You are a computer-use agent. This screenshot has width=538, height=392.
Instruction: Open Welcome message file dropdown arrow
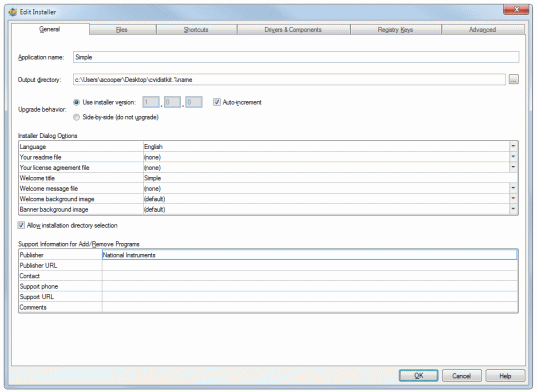point(513,188)
